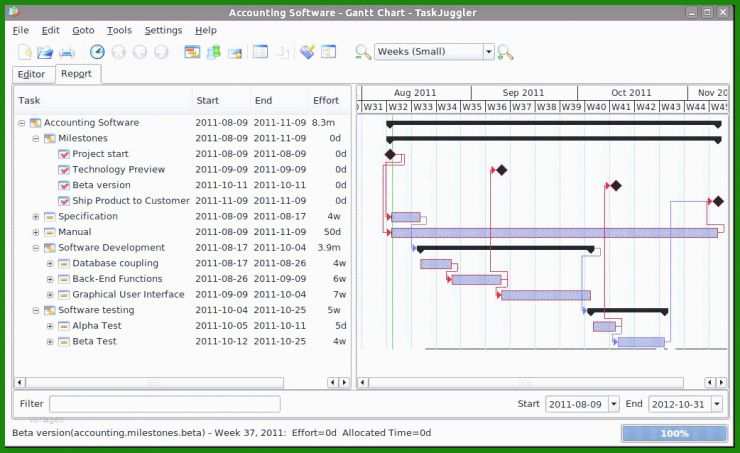Click the Print toolbar icon

pos(67,52)
